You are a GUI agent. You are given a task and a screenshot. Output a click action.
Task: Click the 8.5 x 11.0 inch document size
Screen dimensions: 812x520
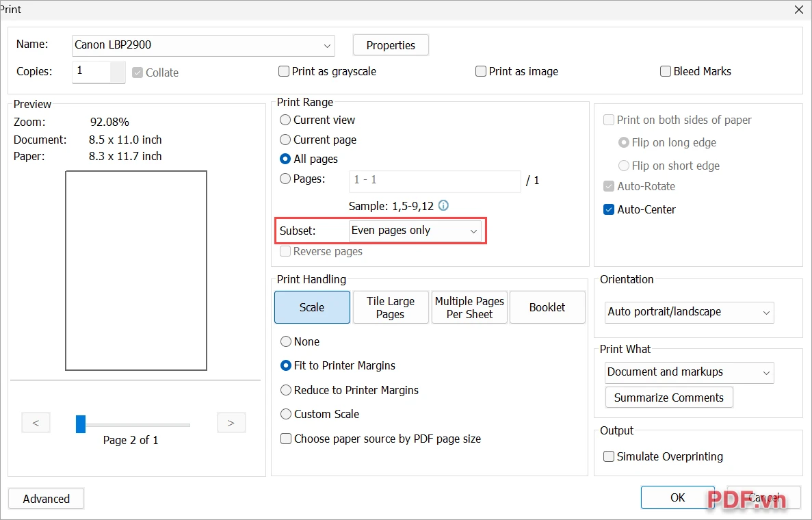tap(125, 140)
